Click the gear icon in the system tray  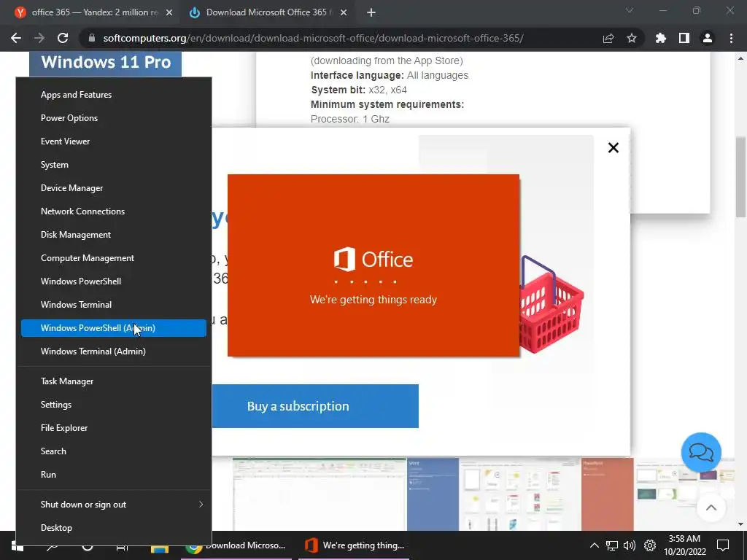click(x=650, y=545)
